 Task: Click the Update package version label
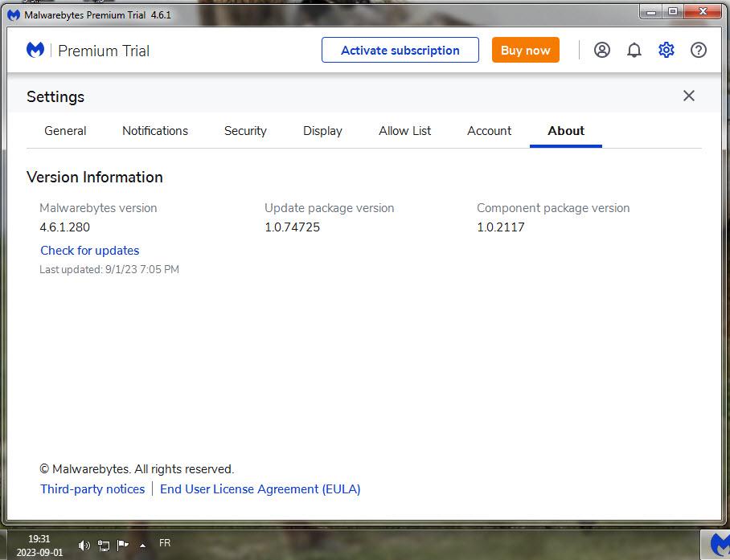pyautogui.click(x=329, y=208)
